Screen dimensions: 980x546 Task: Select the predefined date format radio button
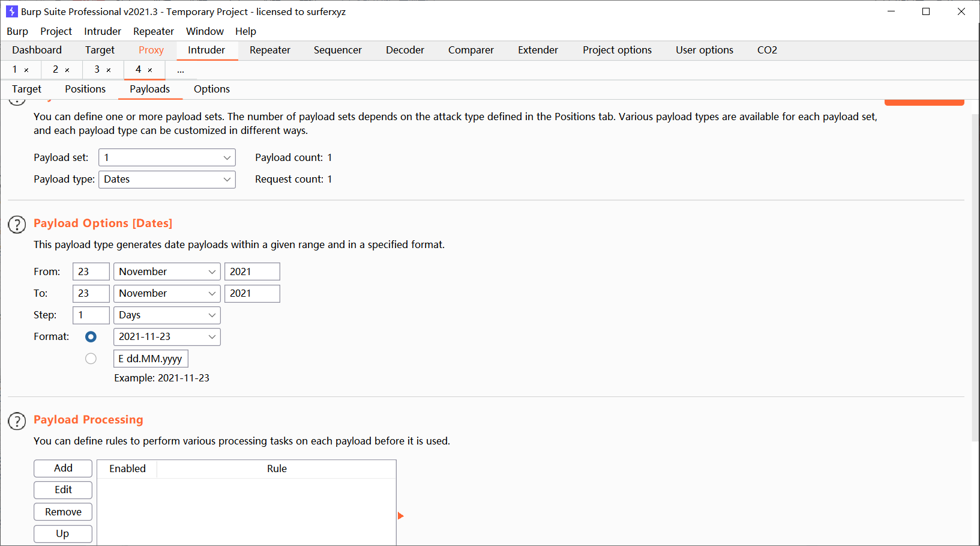tap(91, 337)
